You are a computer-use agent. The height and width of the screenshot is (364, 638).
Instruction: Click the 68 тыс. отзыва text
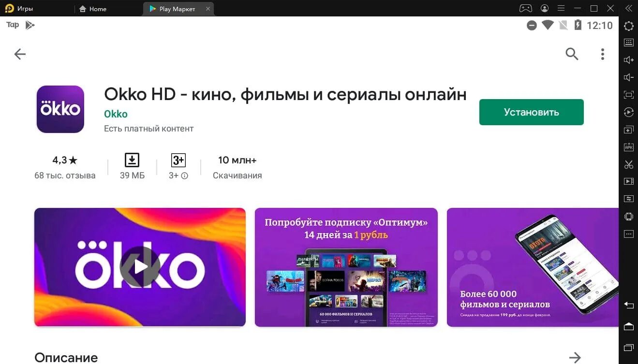65,175
